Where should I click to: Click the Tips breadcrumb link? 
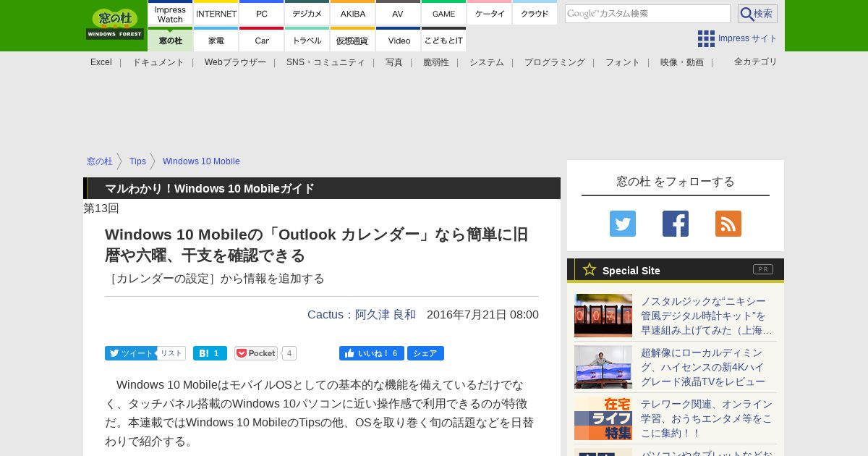(x=137, y=161)
